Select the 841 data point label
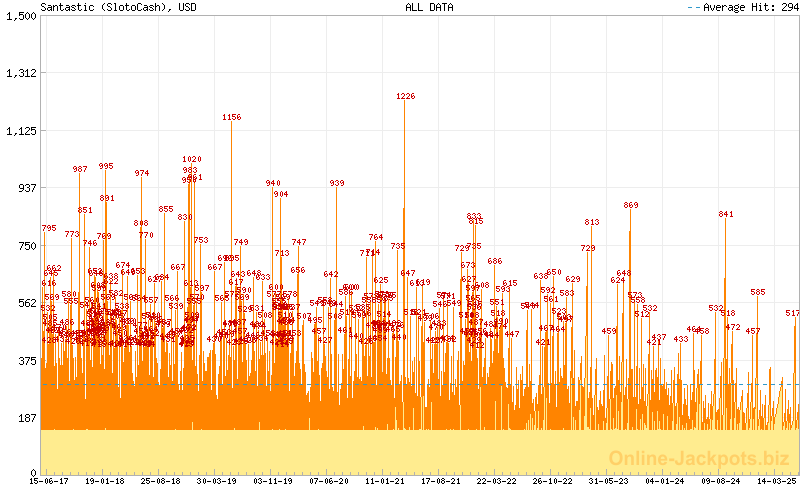Image resolution: width=800 pixels, height=490 pixels. click(x=726, y=214)
